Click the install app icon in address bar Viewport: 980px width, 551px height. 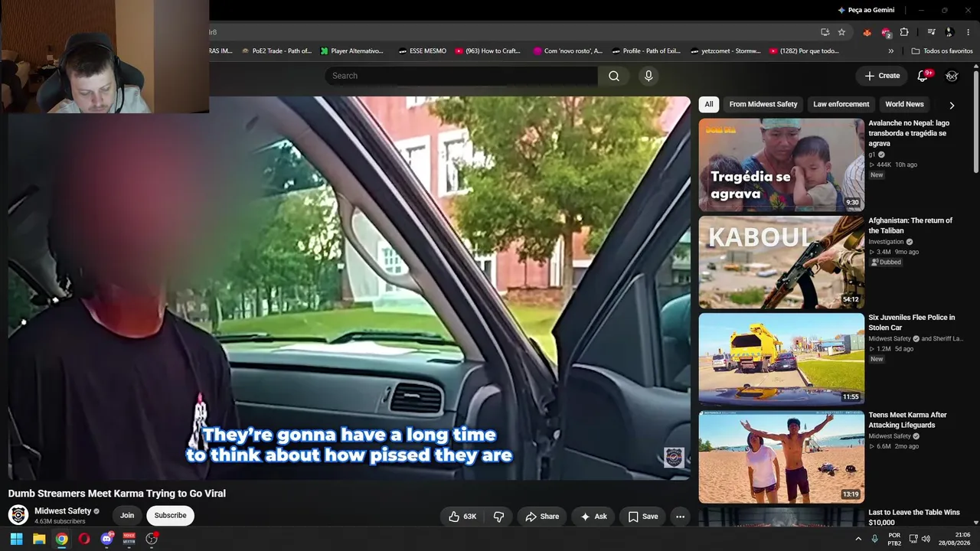(x=825, y=32)
